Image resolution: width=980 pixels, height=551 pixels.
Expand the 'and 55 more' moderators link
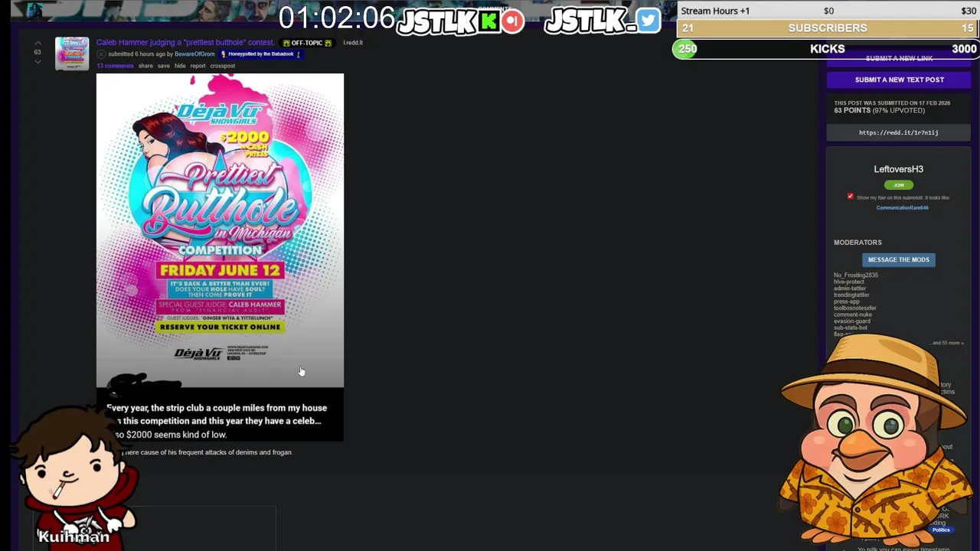pyautogui.click(x=948, y=343)
